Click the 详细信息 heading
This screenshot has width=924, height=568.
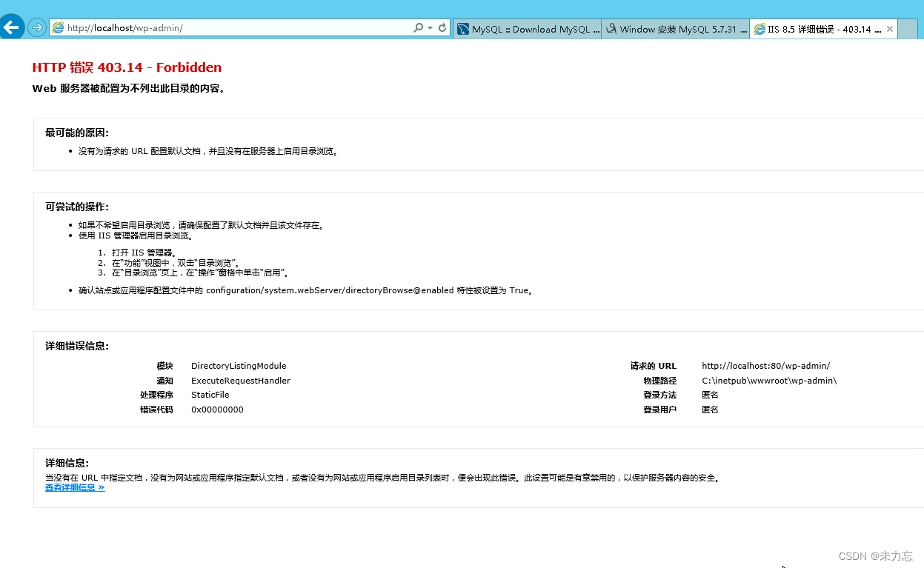click(67, 463)
